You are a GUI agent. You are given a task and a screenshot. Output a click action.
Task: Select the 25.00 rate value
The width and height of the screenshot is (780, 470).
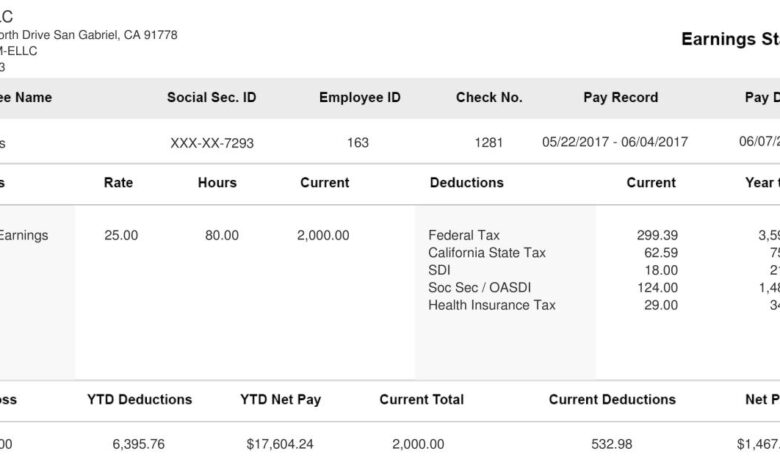point(121,236)
